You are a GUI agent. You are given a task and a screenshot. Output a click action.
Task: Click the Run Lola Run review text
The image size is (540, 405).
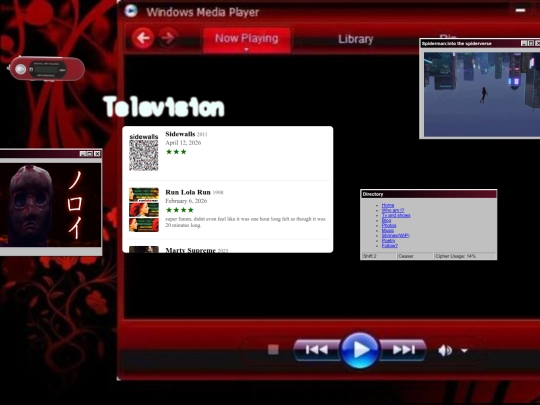[x=245, y=222]
